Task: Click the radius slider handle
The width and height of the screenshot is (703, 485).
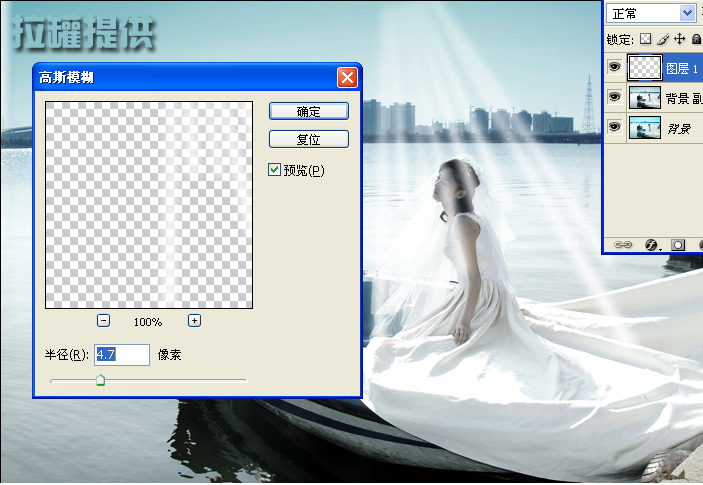Action: click(x=100, y=380)
